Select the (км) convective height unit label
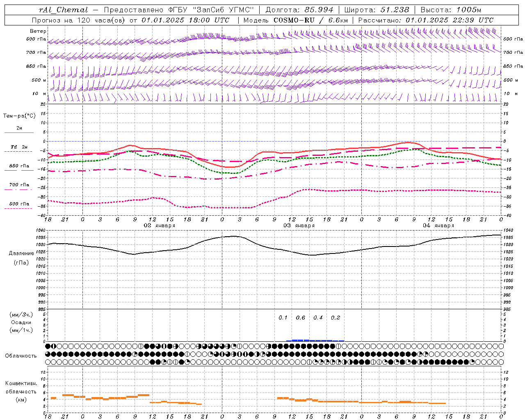The width and height of the screenshot is (525, 420). (21, 399)
